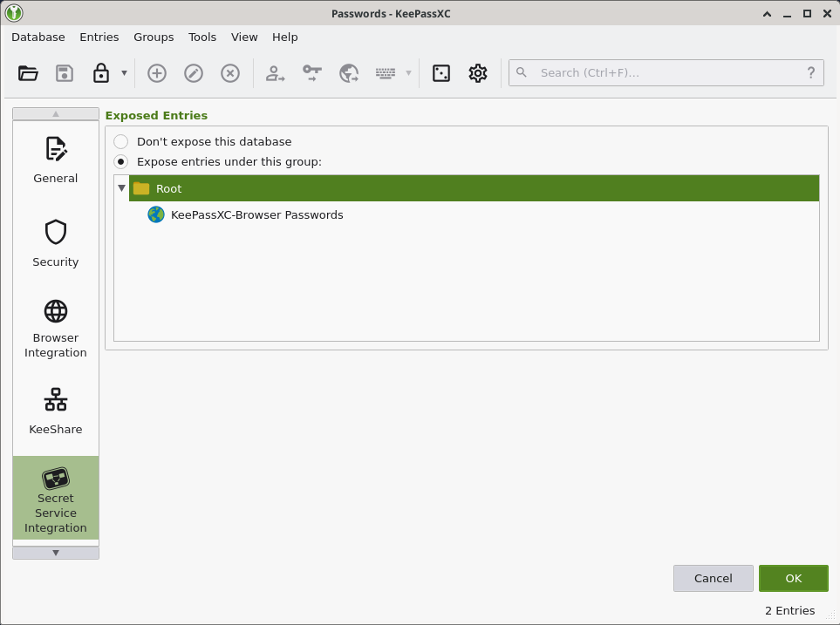Select "Don't expose this database" option
840x625 pixels.
pyautogui.click(x=121, y=141)
